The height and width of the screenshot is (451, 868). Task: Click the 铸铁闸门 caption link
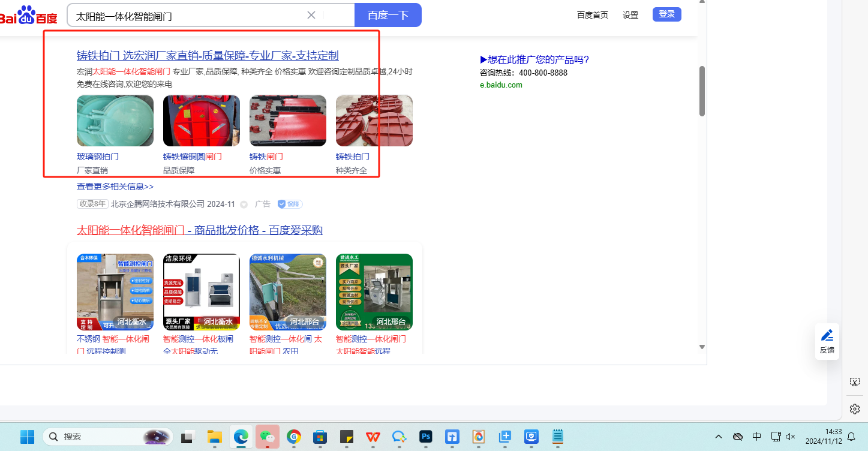[266, 157]
